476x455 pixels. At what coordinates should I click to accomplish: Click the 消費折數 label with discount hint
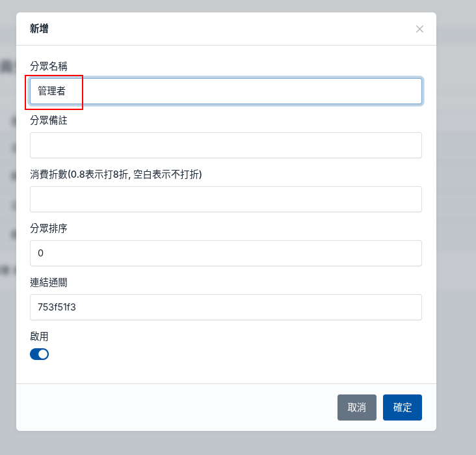tap(116, 174)
